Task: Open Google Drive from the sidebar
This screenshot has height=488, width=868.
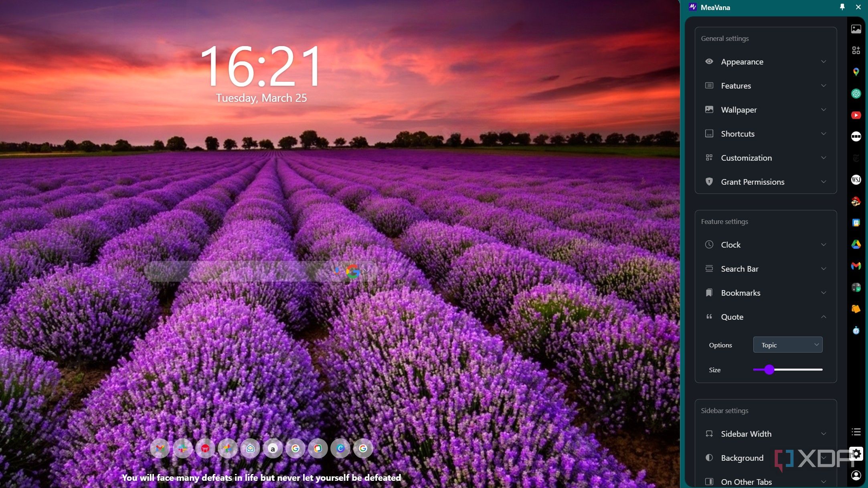Action: pos(856,244)
